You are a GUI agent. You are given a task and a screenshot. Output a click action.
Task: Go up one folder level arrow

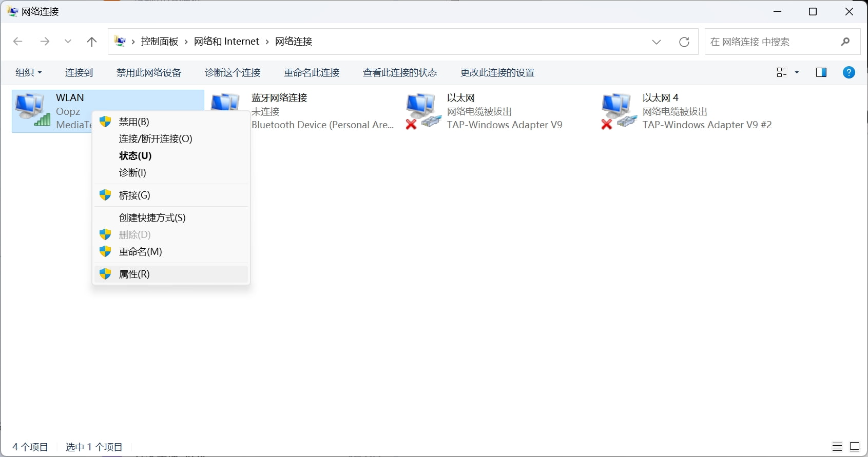(92, 42)
